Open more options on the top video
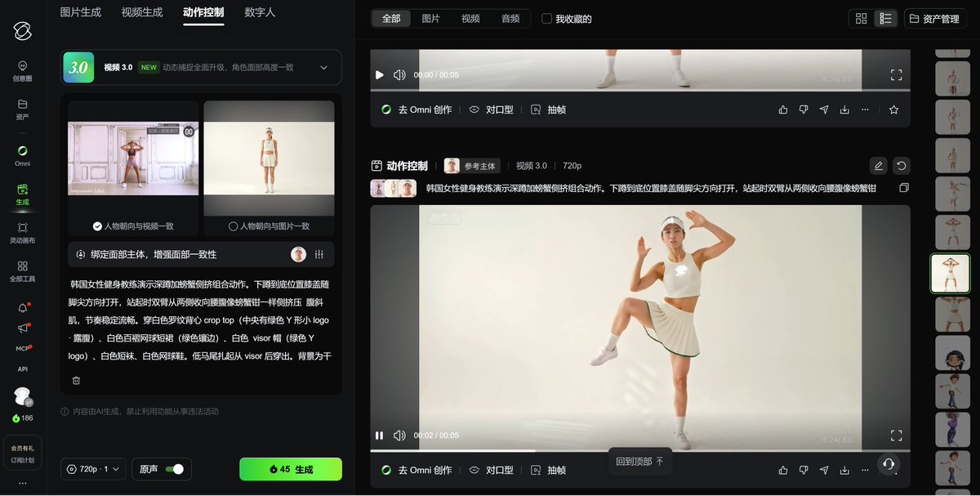The image size is (980, 496). point(865,109)
